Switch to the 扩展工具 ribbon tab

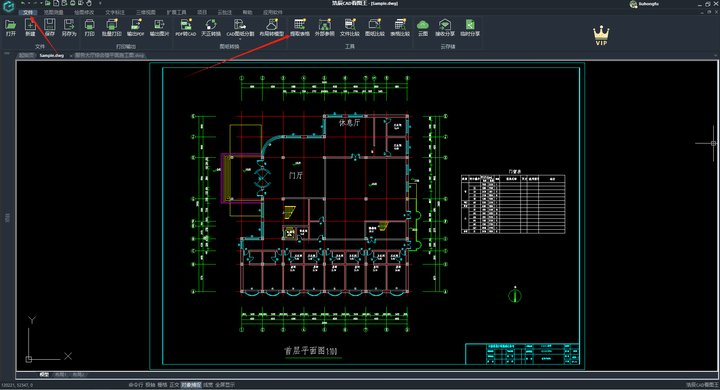177,12
